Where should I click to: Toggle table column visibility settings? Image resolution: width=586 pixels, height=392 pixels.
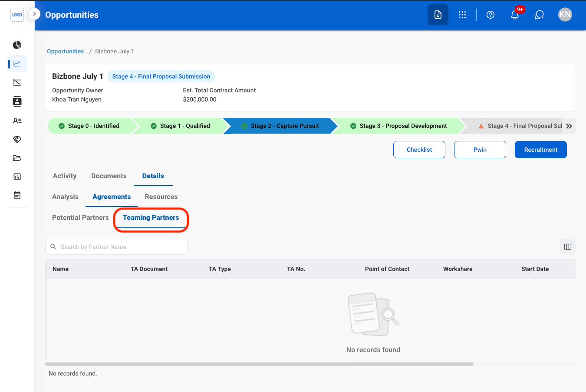click(567, 247)
